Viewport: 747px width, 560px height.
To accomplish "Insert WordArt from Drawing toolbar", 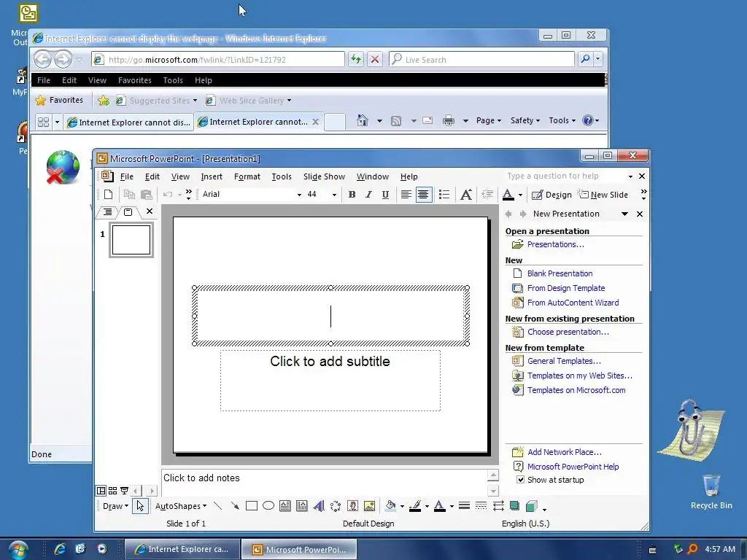I will (x=319, y=506).
